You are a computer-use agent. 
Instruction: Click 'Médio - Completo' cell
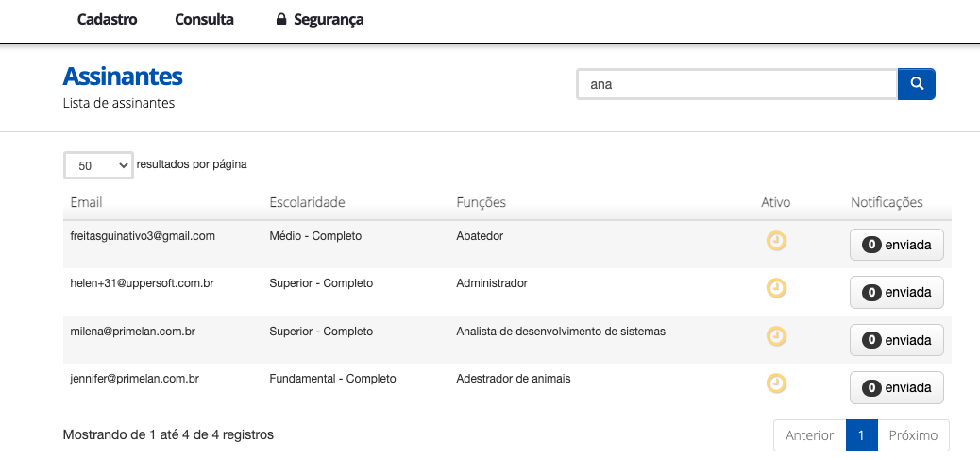[x=315, y=236]
